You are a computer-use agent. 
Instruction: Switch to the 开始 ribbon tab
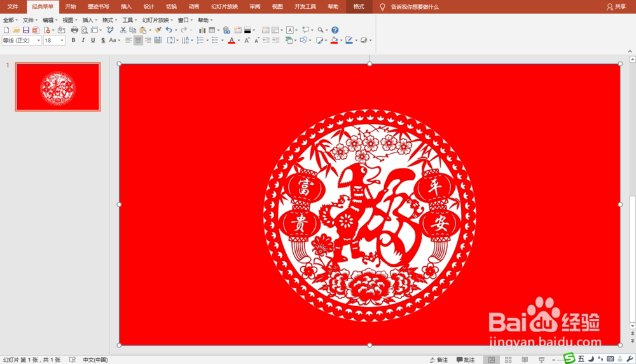pyautogui.click(x=71, y=6)
